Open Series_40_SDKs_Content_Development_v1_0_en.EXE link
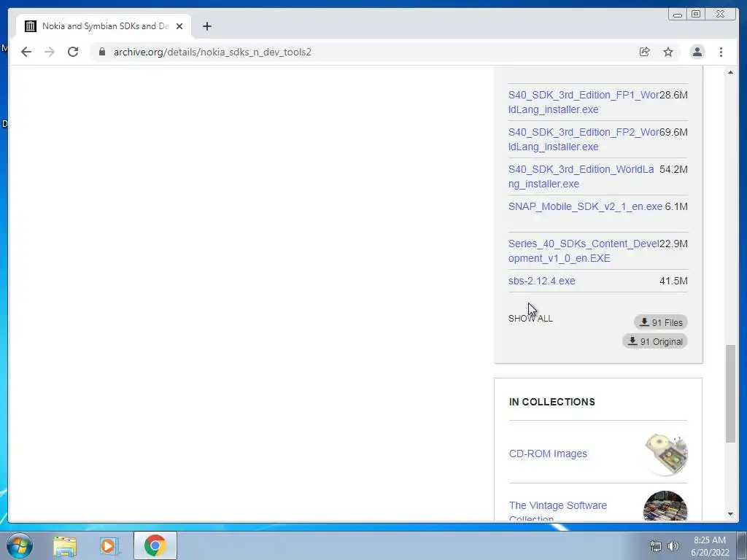The image size is (747, 560). coord(584,251)
